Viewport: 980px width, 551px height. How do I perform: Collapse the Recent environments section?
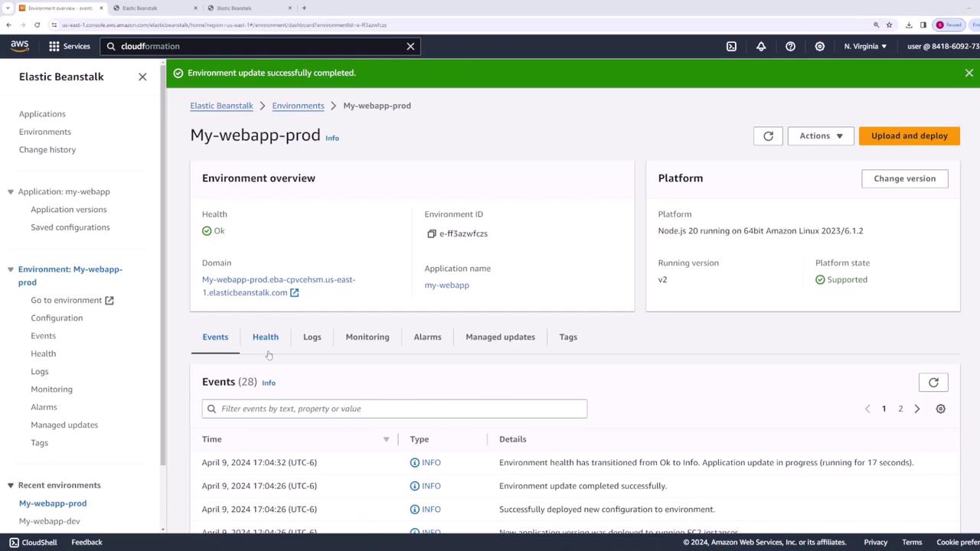[x=11, y=485]
